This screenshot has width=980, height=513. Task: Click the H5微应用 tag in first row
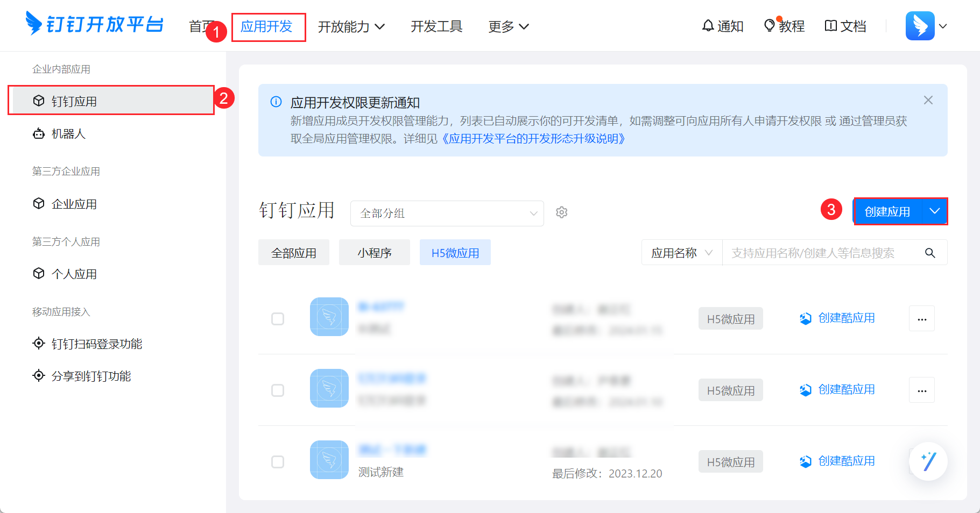click(731, 319)
